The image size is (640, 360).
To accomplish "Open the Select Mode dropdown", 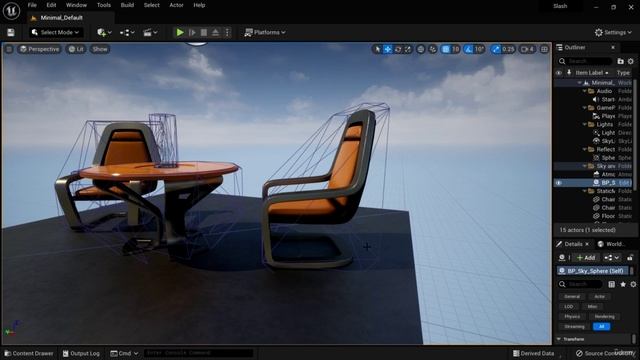I will (56, 32).
